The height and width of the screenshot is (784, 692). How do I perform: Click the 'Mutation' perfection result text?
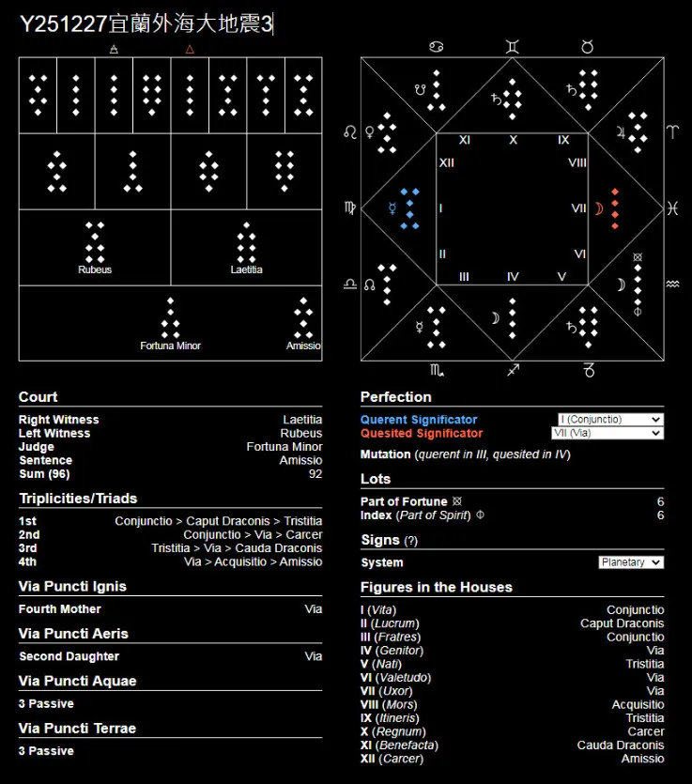point(466,454)
